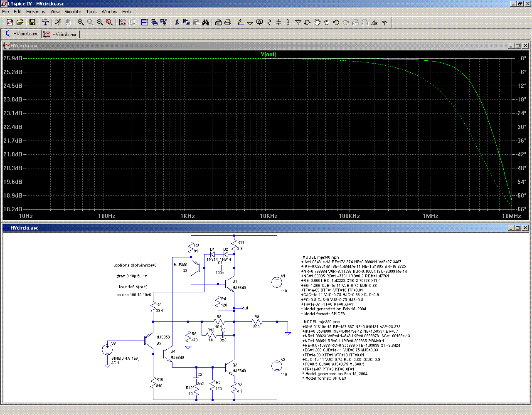Click the V(out) trace label in plot

[x=268, y=54]
